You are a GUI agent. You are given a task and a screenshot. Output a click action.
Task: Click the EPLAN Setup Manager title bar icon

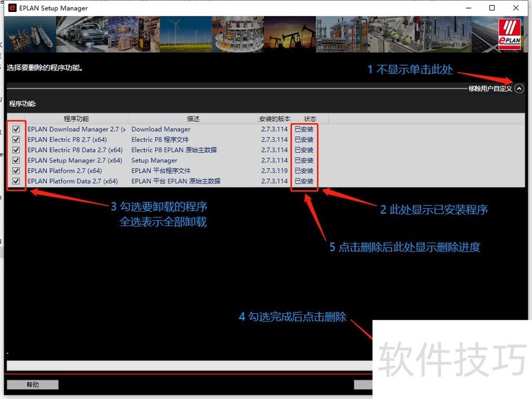[x=12, y=8]
